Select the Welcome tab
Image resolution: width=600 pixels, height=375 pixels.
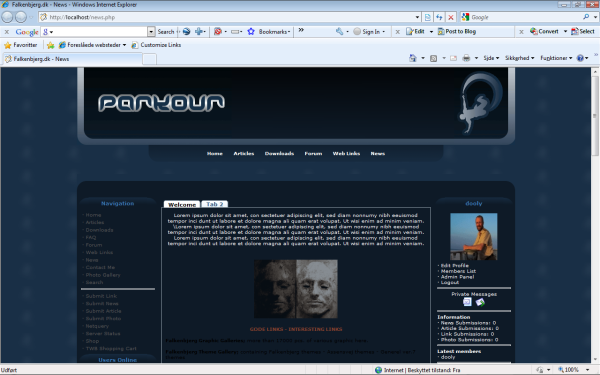pyautogui.click(x=182, y=205)
